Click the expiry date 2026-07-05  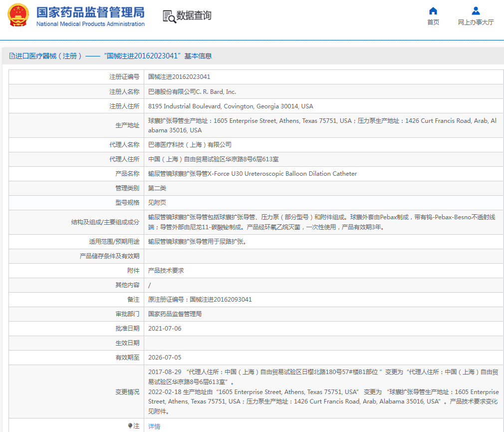pos(165,358)
